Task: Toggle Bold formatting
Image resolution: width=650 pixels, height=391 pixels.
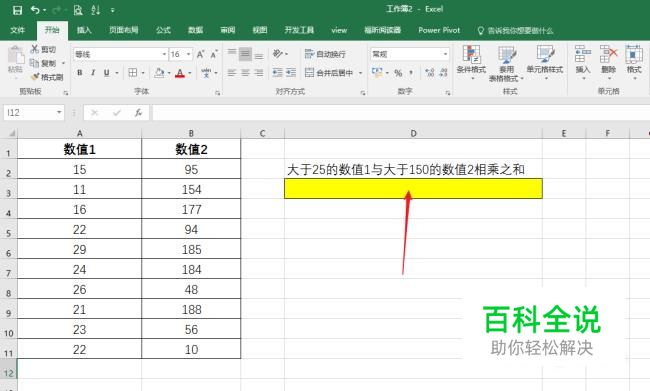Action: tap(80, 73)
